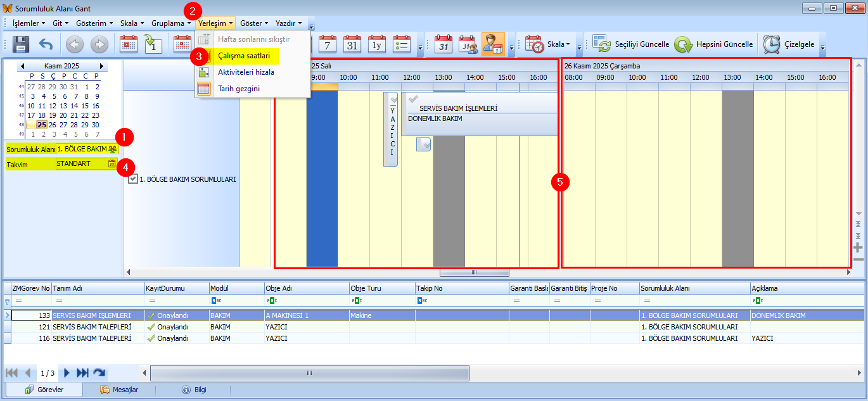
Task: Open the Takvim STANDART selector
Action: [112, 164]
